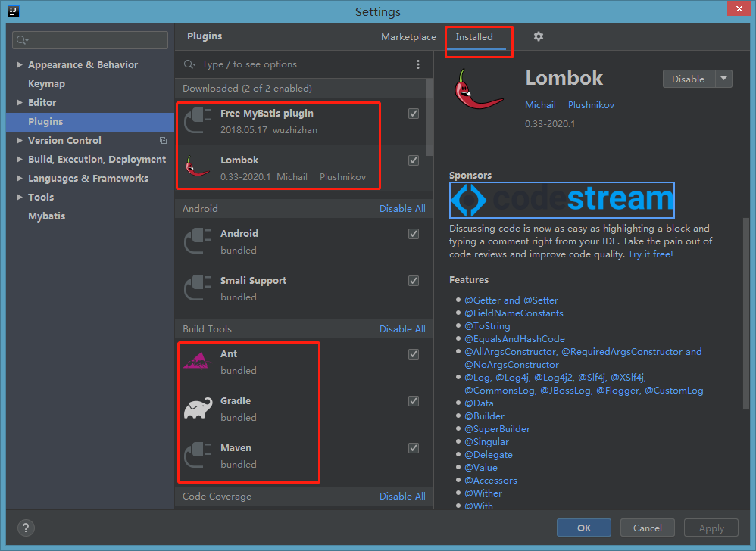Click the Ant plugin icon
The height and width of the screenshot is (551, 756).
click(198, 361)
